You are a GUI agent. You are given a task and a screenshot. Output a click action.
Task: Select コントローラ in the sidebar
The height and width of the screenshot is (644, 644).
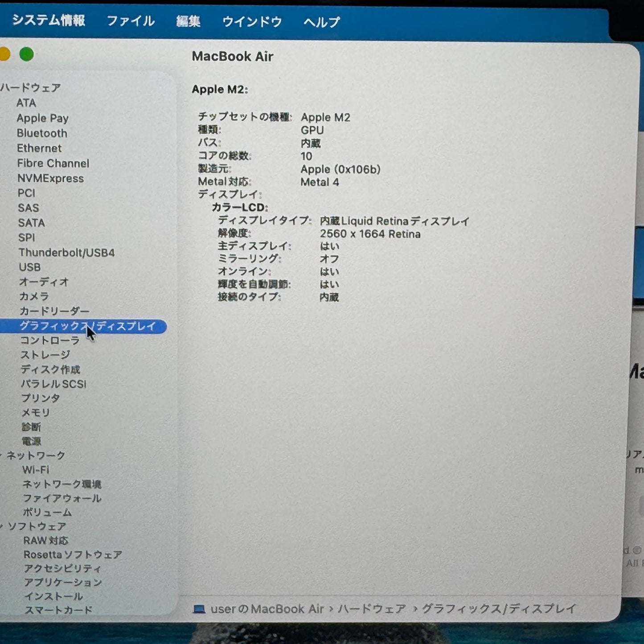coord(50,340)
